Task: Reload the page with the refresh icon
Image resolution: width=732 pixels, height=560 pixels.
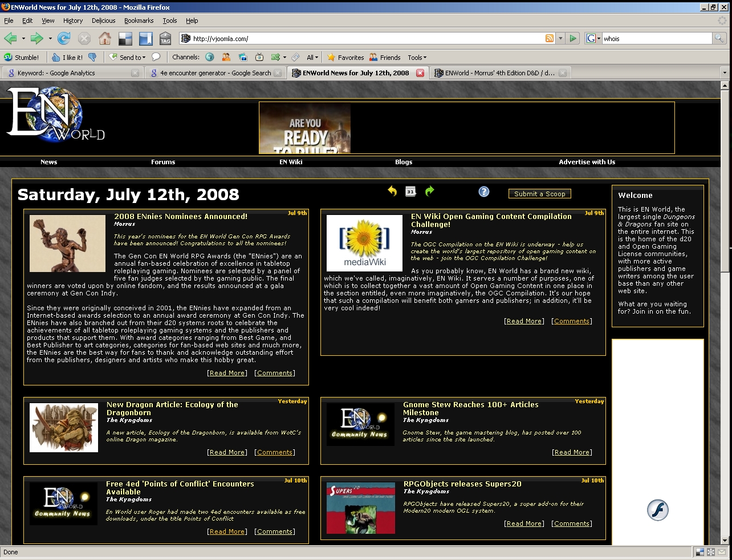Action: pyautogui.click(x=64, y=38)
